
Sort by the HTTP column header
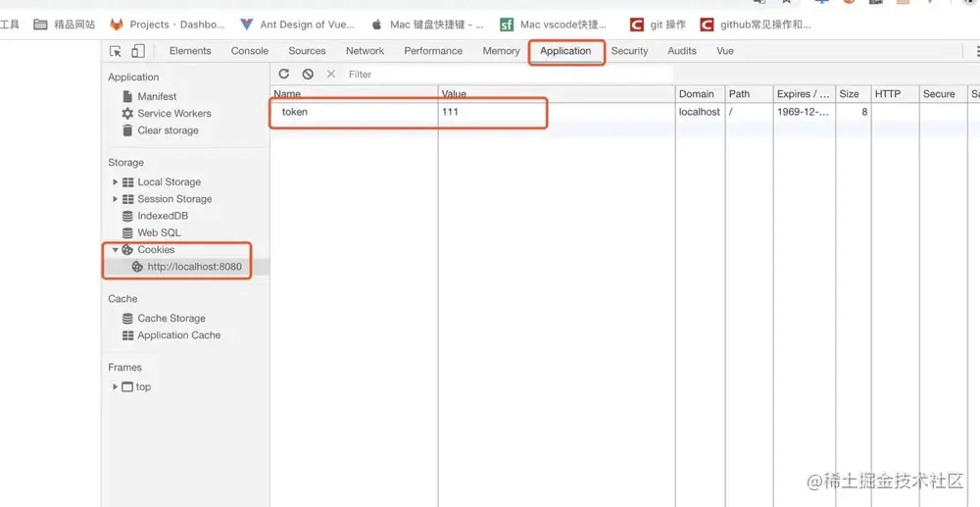pyautogui.click(x=895, y=94)
